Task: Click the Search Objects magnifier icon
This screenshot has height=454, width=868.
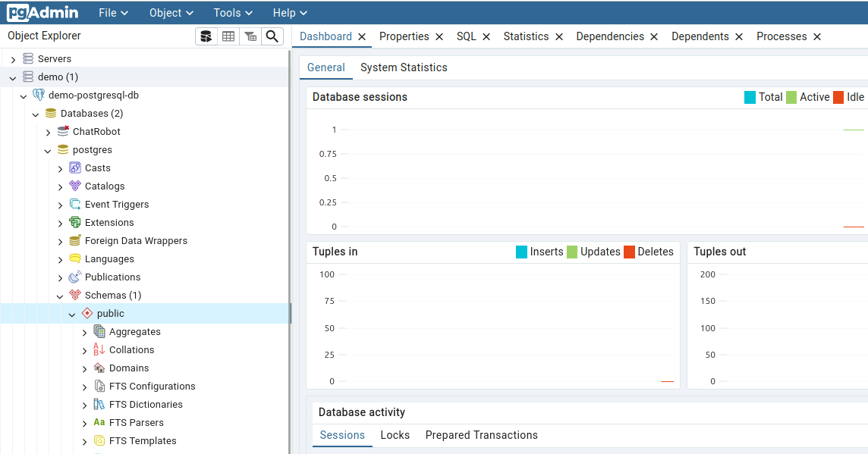Action: tap(272, 36)
